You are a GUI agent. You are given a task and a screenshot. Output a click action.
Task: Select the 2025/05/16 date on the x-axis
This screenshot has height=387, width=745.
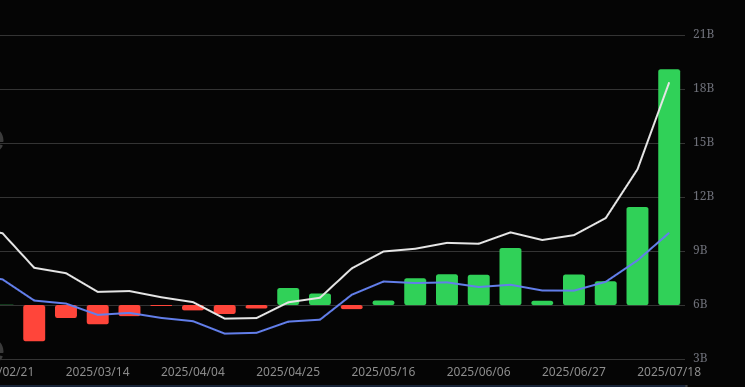point(383,372)
